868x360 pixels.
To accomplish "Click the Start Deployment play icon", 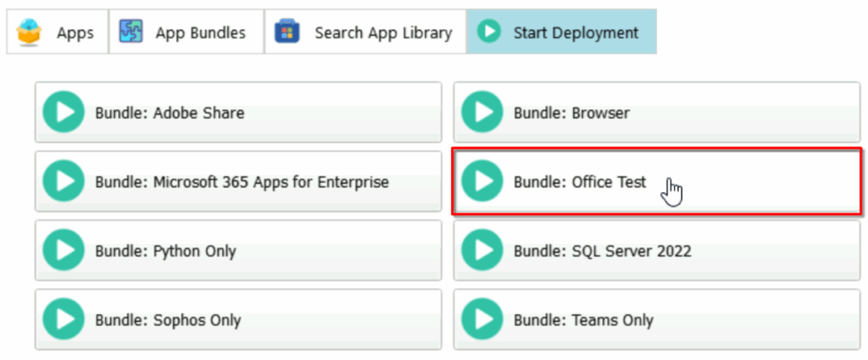I will [x=489, y=31].
